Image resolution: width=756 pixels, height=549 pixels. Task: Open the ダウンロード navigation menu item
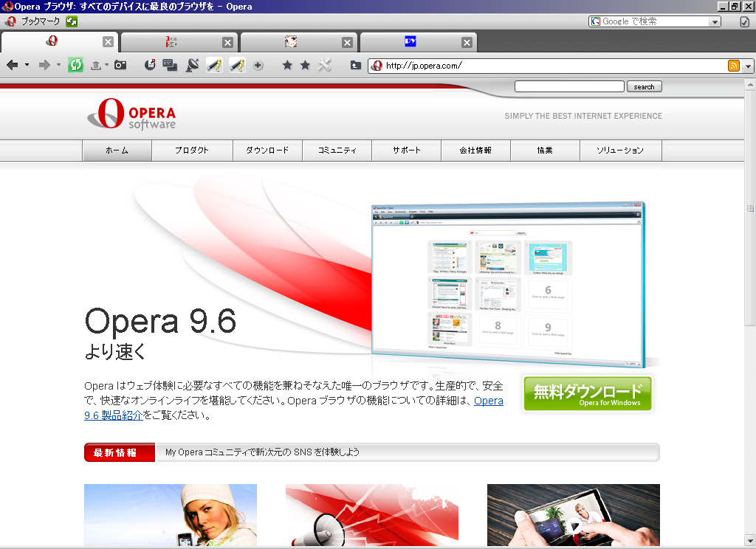[267, 151]
